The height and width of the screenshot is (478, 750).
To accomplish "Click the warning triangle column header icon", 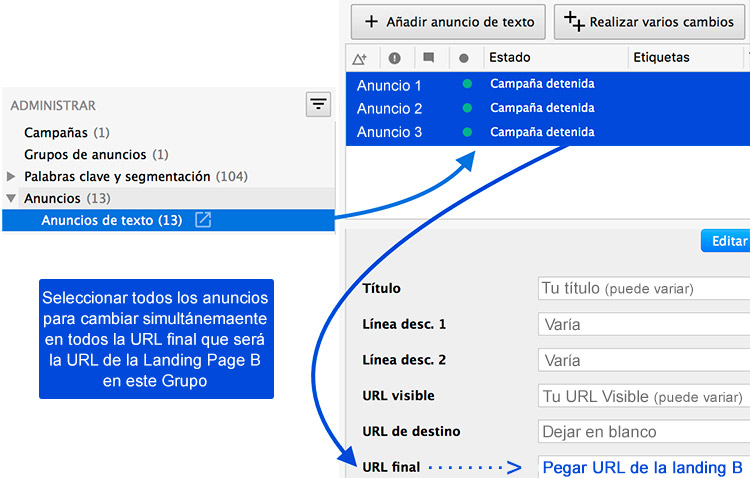I will point(359,58).
